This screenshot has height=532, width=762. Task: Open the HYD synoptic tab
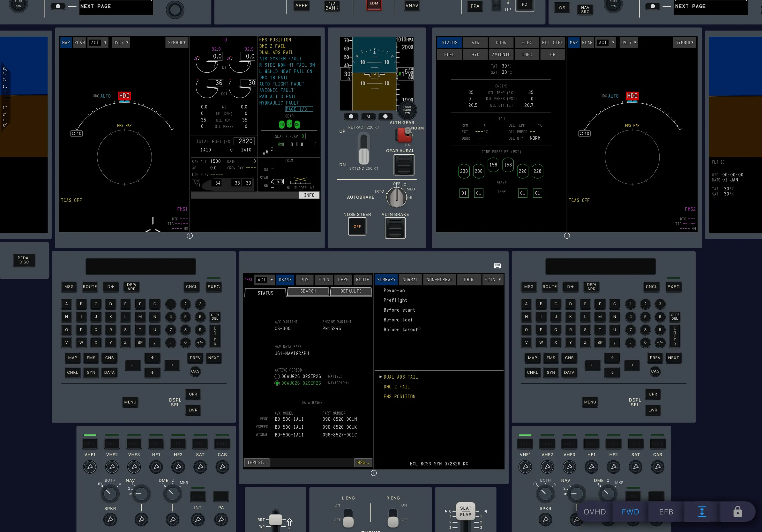click(x=475, y=55)
